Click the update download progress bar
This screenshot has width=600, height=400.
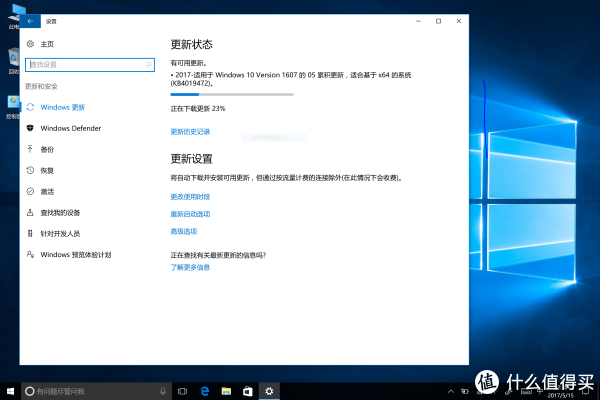pos(232,94)
